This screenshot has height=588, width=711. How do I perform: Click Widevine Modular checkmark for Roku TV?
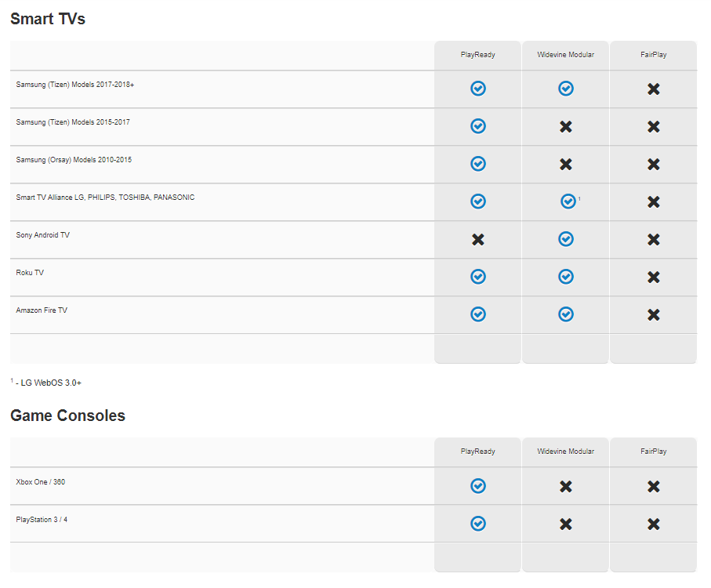pyautogui.click(x=565, y=277)
